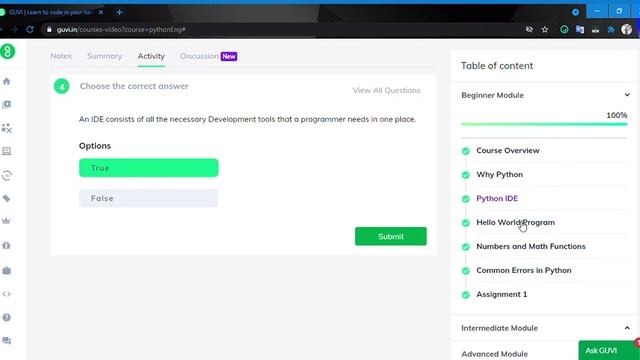Close the GUVI browser tab
This screenshot has height=360, width=640.
click(x=101, y=12)
